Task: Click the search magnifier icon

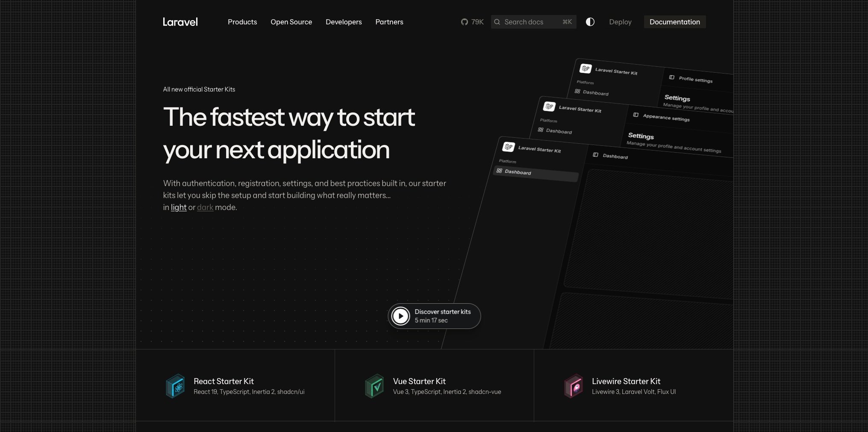Action: pyautogui.click(x=497, y=22)
